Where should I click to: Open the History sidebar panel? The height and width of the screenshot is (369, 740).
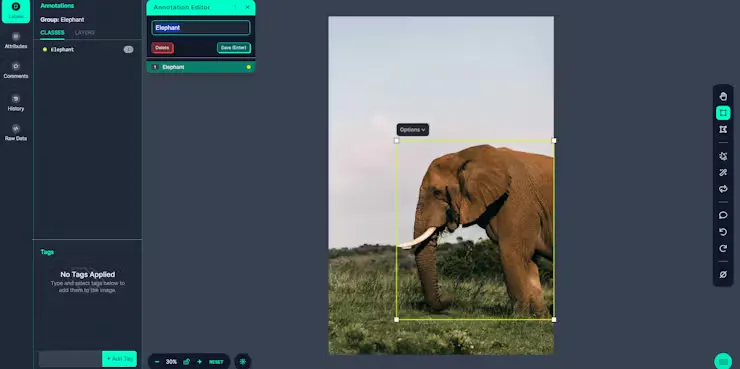point(16,103)
